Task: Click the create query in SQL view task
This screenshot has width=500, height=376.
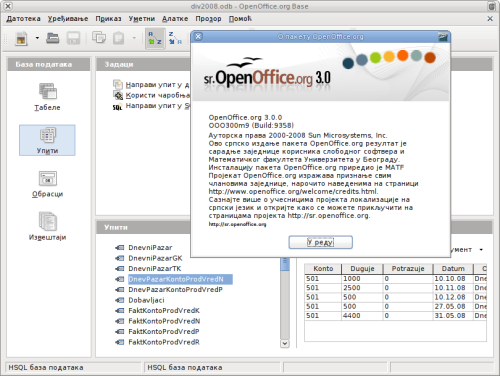Action: pyautogui.click(x=157, y=106)
